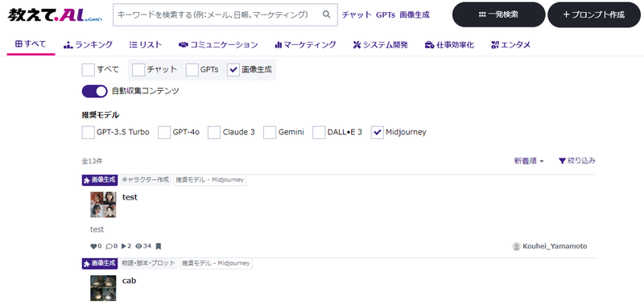Check the すべて checkbox

point(89,70)
